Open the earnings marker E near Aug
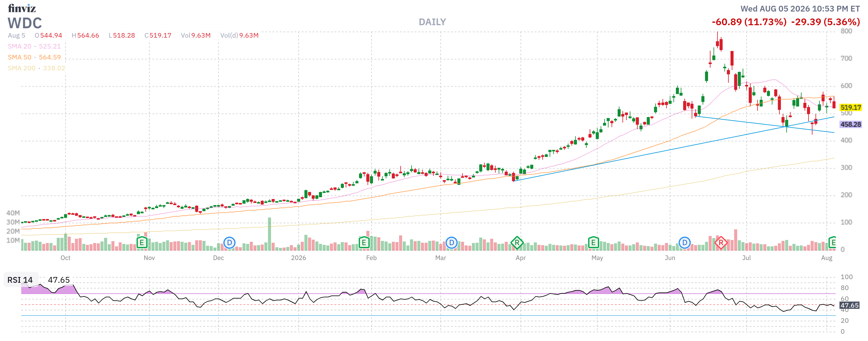This screenshot has width=868, height=341. tap(832, 242)
